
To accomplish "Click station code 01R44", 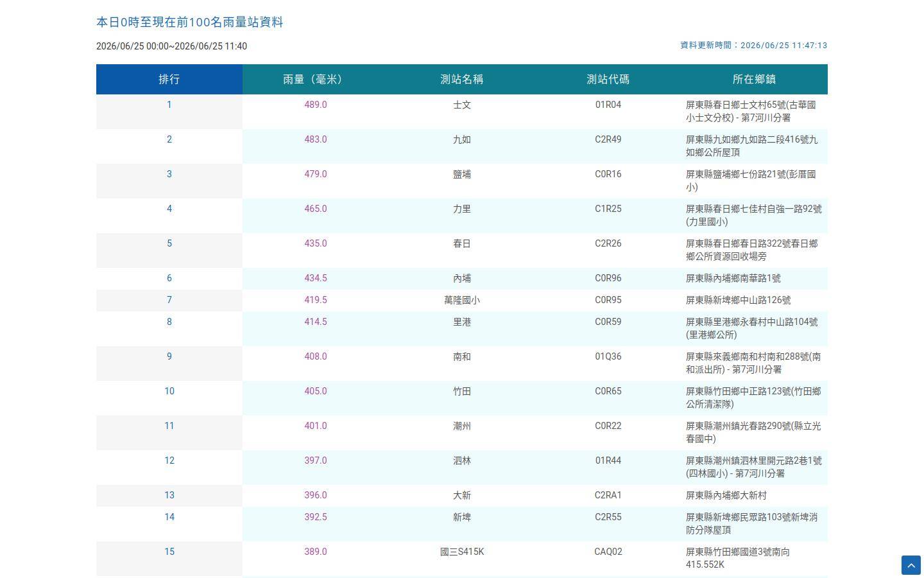I will (608, 460).
